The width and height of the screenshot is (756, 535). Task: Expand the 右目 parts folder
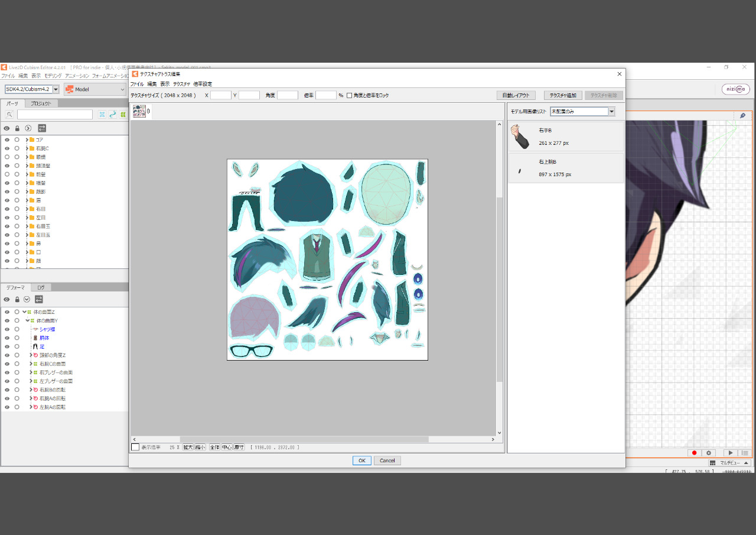coord(27,209)
